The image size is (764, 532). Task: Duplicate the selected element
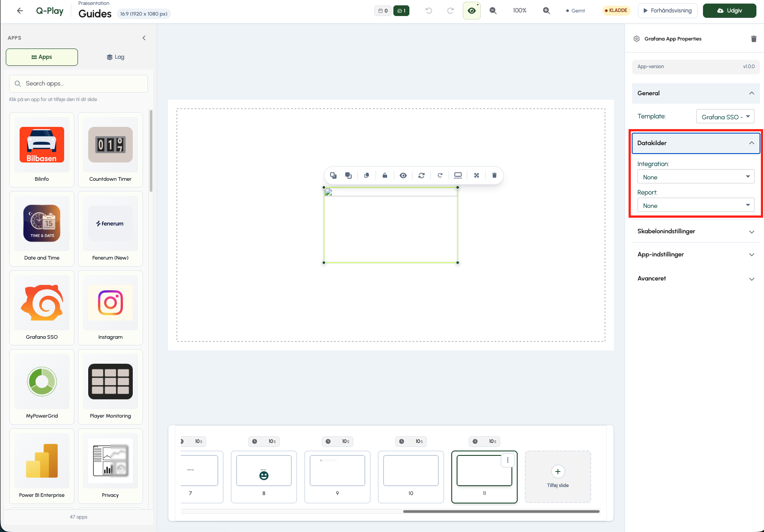367,175
